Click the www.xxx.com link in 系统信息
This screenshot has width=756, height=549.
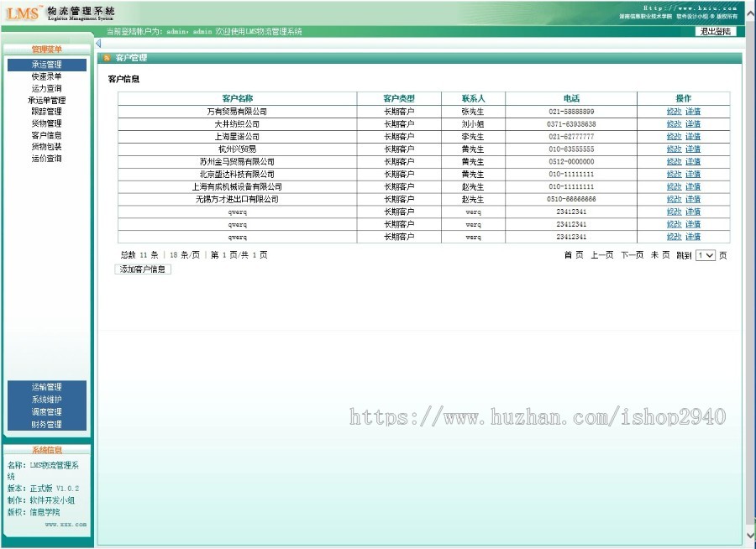tap(66, 525)
